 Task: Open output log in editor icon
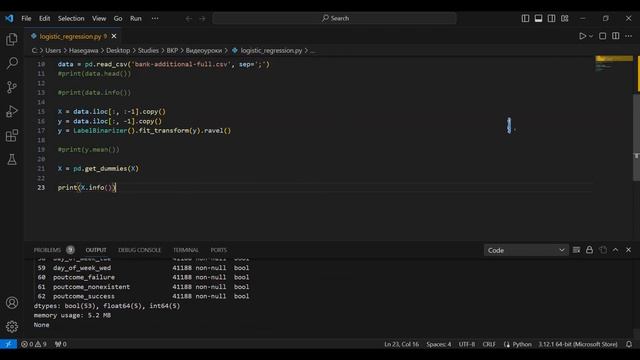pos(603,250)
